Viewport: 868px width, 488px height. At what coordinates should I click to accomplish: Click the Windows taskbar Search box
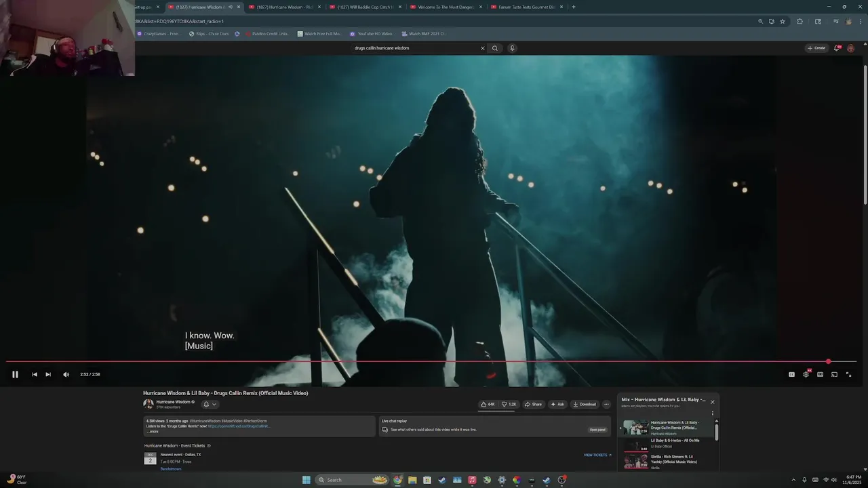pos(353,480)
